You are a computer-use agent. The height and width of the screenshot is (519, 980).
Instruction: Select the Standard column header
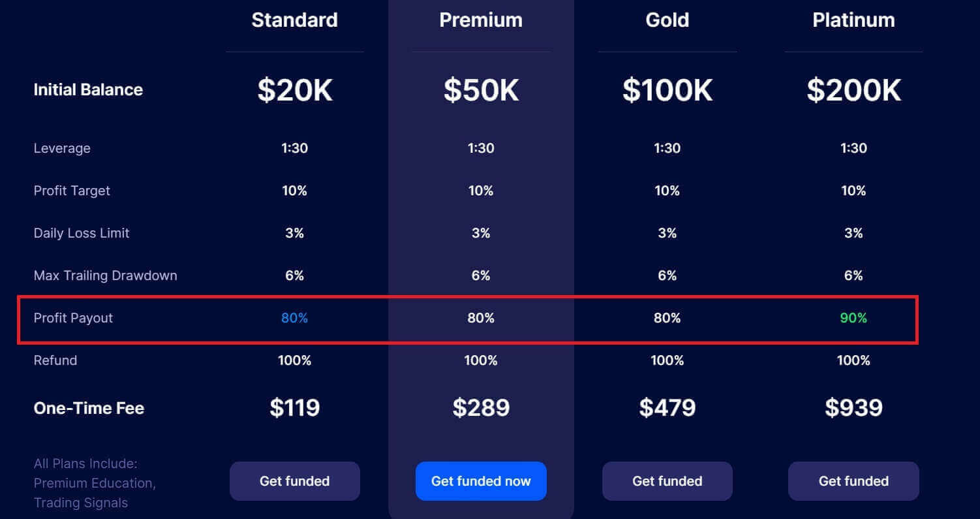(x=294, y=20)
